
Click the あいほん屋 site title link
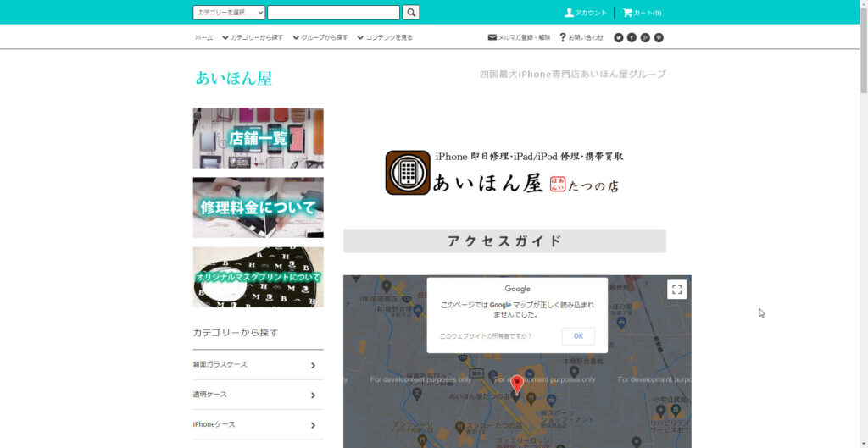pyautogui.click(x=234, y=78)
